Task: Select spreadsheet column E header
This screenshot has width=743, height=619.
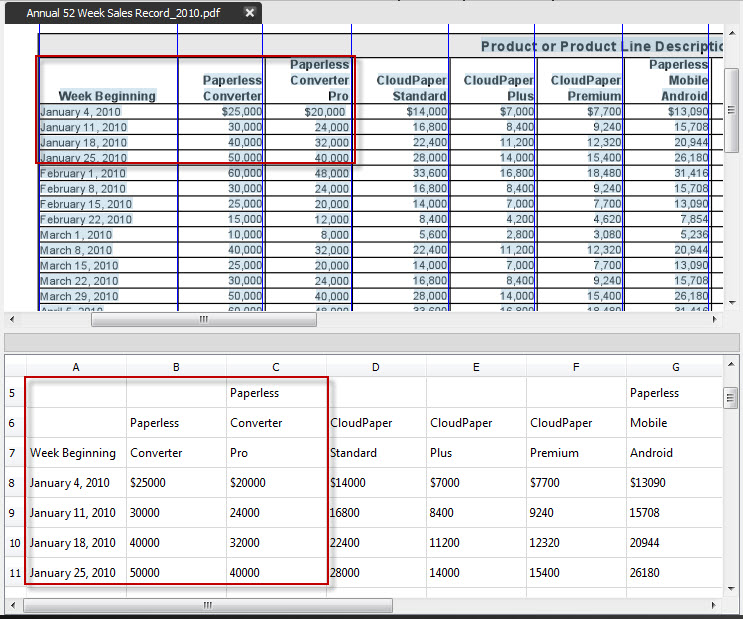Action: [476, 367]
